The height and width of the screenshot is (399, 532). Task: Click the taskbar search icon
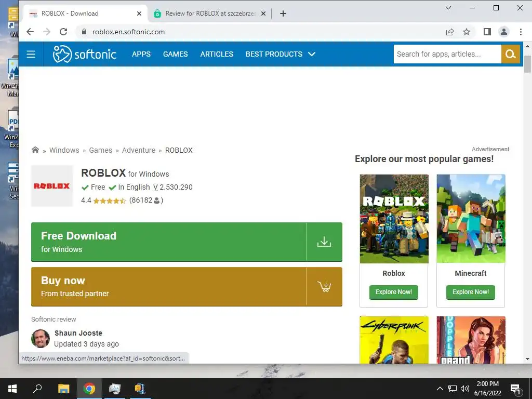pyautogui.click(x=37, y=389)
